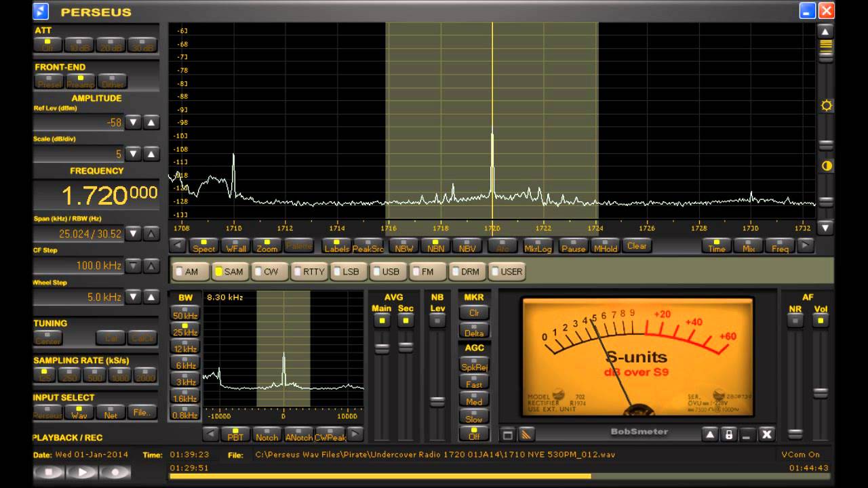Click the MKR Delta button
This screenshot has height=488, width=868.
click(474, 331)
